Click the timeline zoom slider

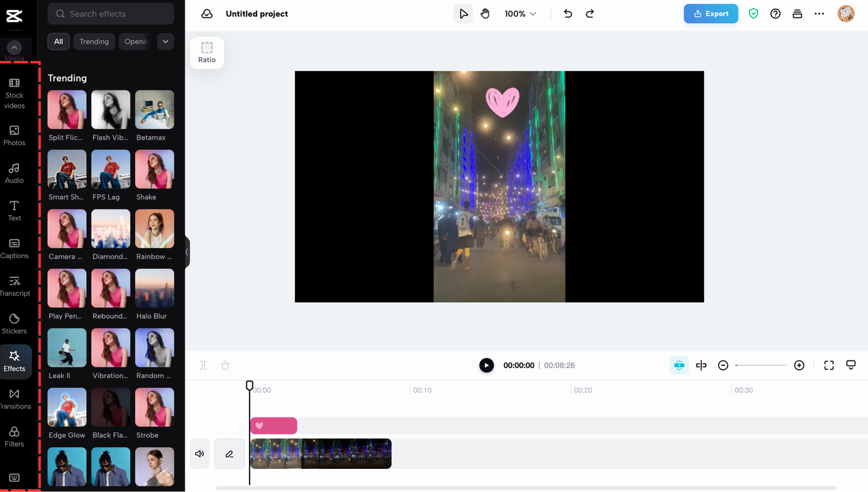click(x=760, y=365)
